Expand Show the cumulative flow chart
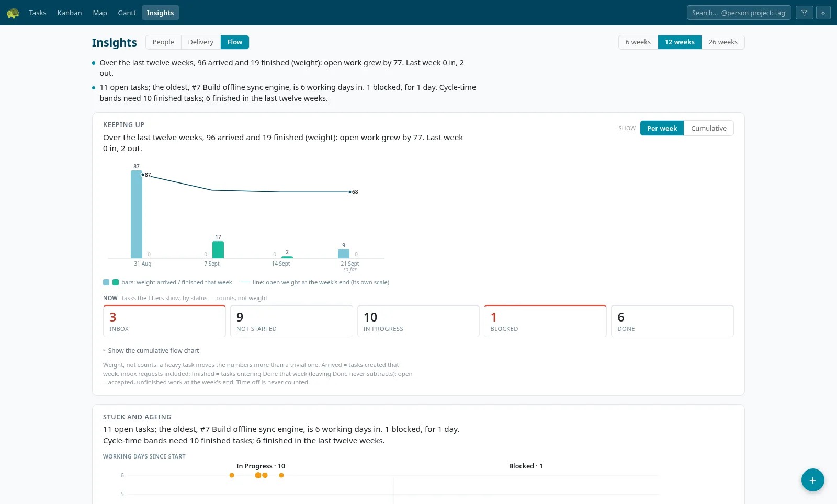This screenshot has width=837, height=504. click(x=151, y=351)
